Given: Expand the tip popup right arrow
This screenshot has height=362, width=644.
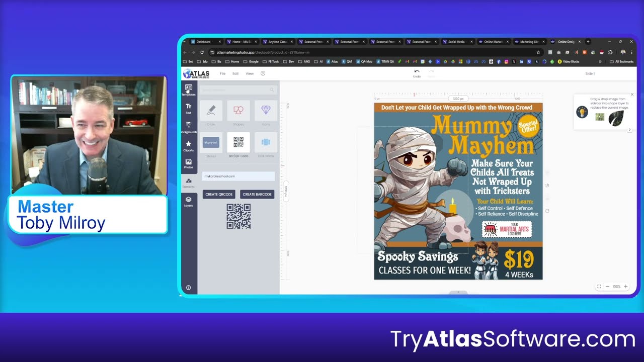Looking at the screenshot, I should click(629, 130).
